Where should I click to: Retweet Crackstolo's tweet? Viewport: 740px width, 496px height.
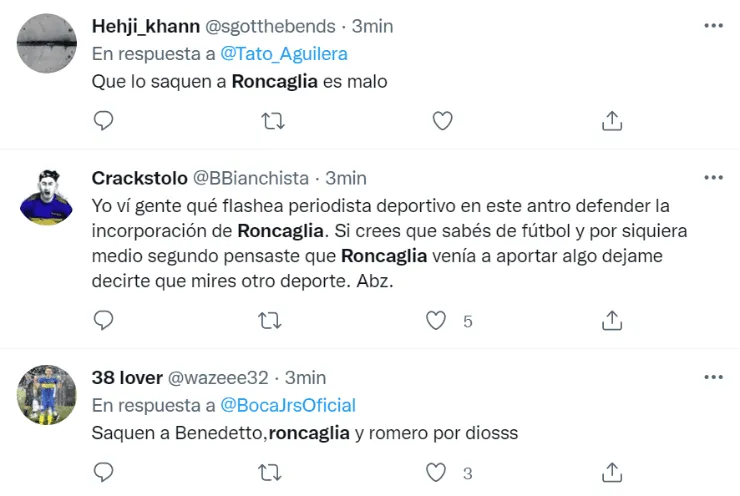(272, 321)
